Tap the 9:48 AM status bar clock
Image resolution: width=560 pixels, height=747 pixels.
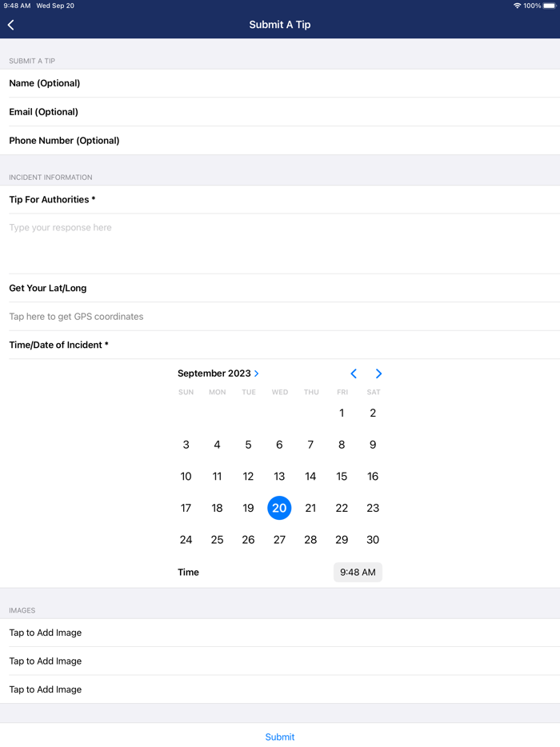tap(17, 6)
